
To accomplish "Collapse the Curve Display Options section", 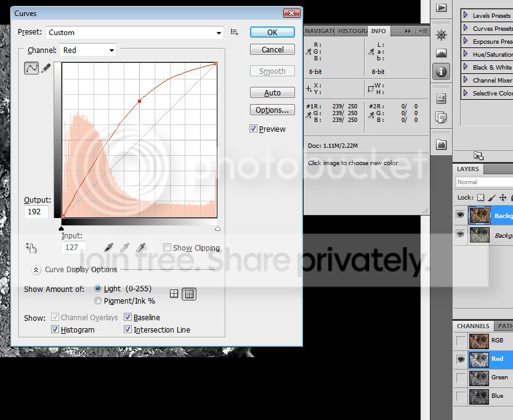I will tap(36, 270).
